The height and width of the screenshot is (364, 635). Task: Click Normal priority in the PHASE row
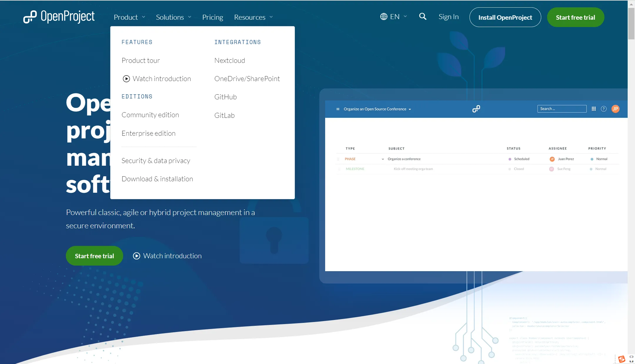pos(599,159)
